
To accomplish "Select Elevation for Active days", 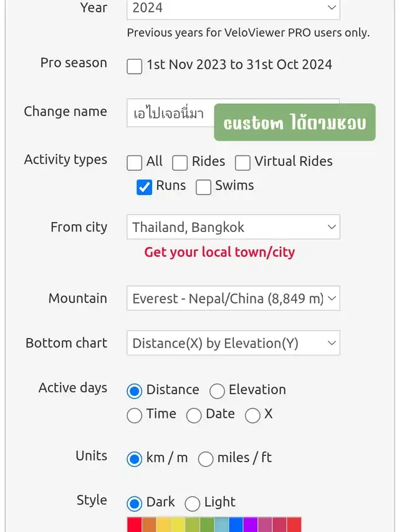I will [x=217, y=391].
